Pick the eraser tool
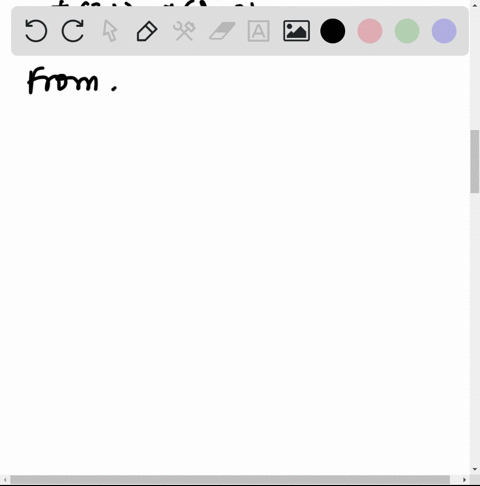Image resolution: width=480 pixels, height=486 pixels. [x=222, y=31]
